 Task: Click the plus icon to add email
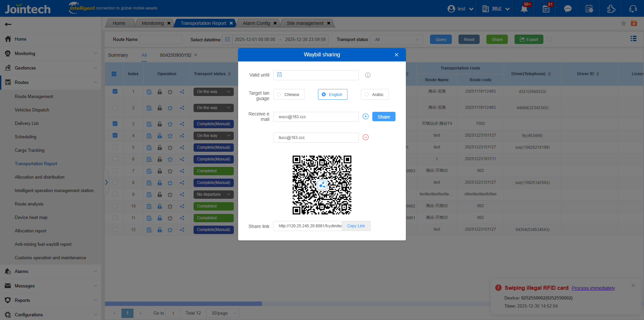coord(366,117)
